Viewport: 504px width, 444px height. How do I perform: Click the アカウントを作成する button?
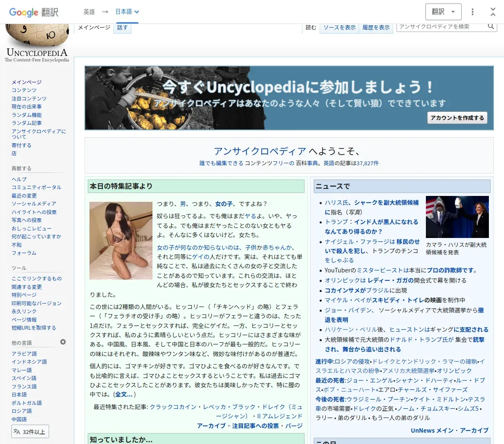(457, 118)
